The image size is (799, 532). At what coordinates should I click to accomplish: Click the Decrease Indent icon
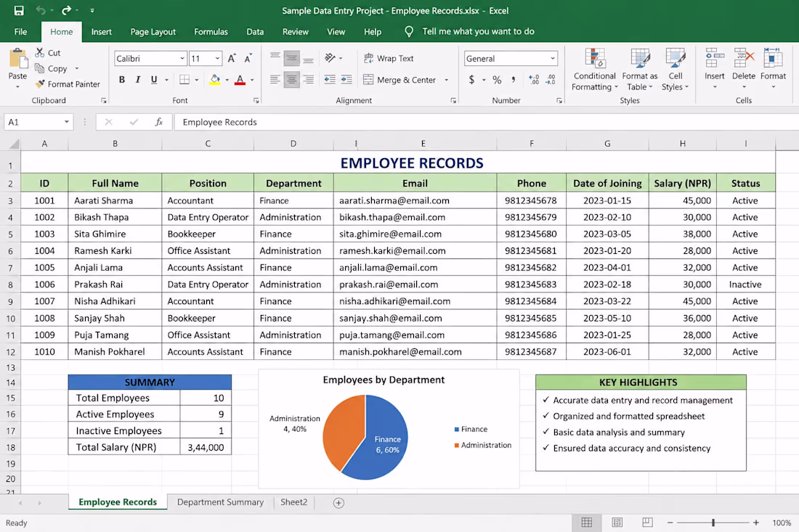click(x=330, y=79)
